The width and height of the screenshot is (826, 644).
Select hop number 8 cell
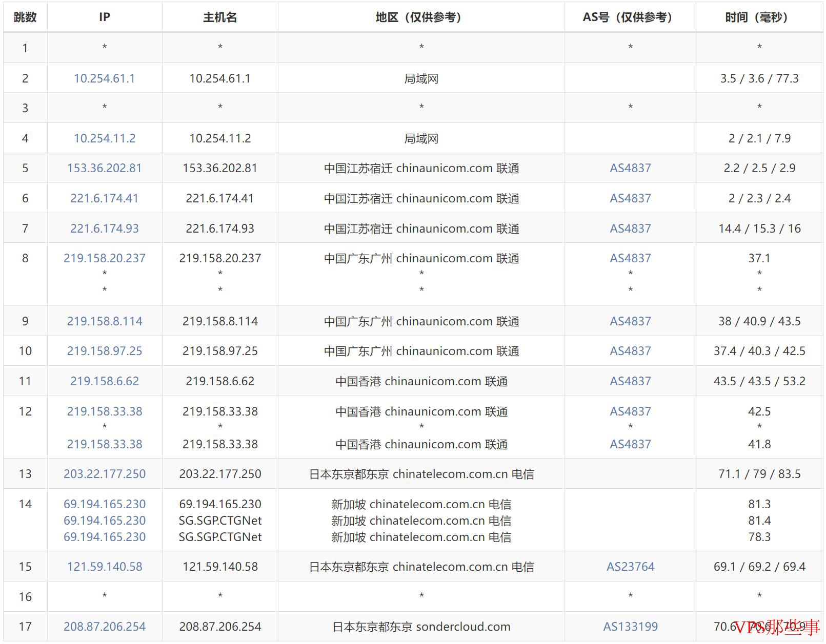point(25,274)
